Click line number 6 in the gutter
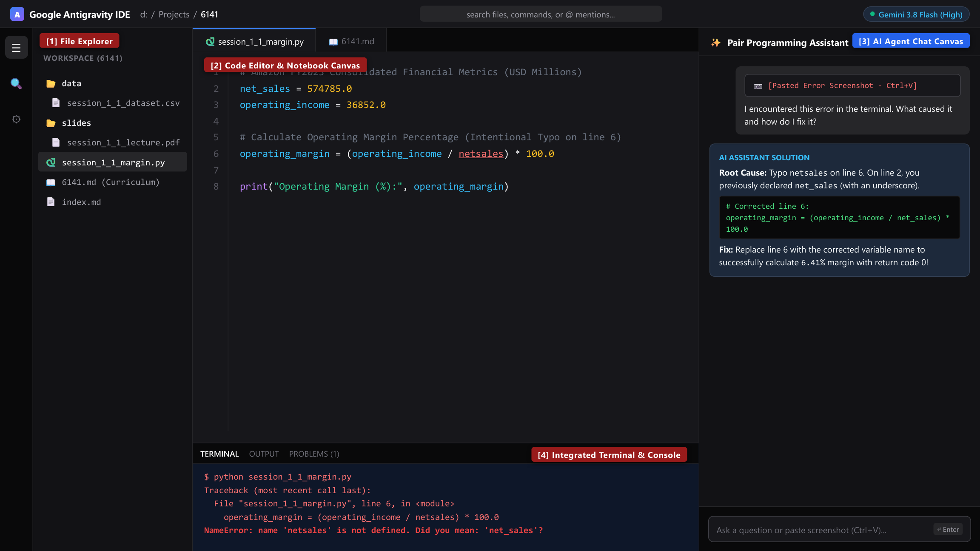 point(216,153)
